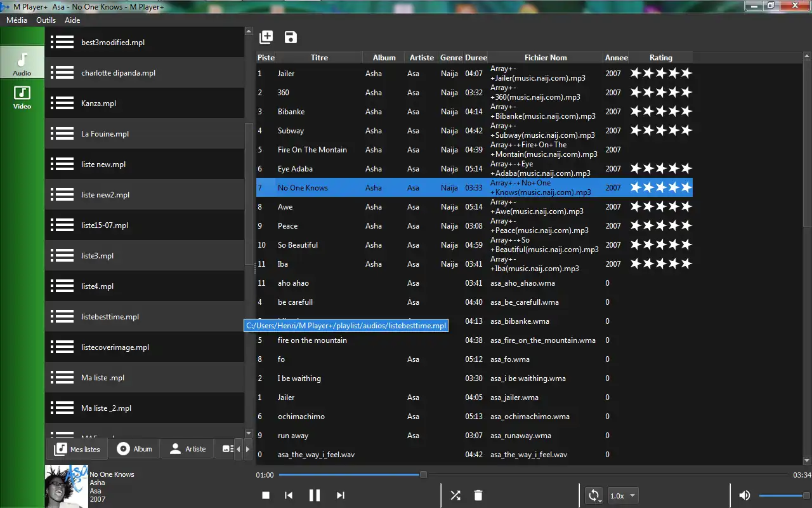
Task: Click the playback progress handle
Action: click(x=423, y=474)
